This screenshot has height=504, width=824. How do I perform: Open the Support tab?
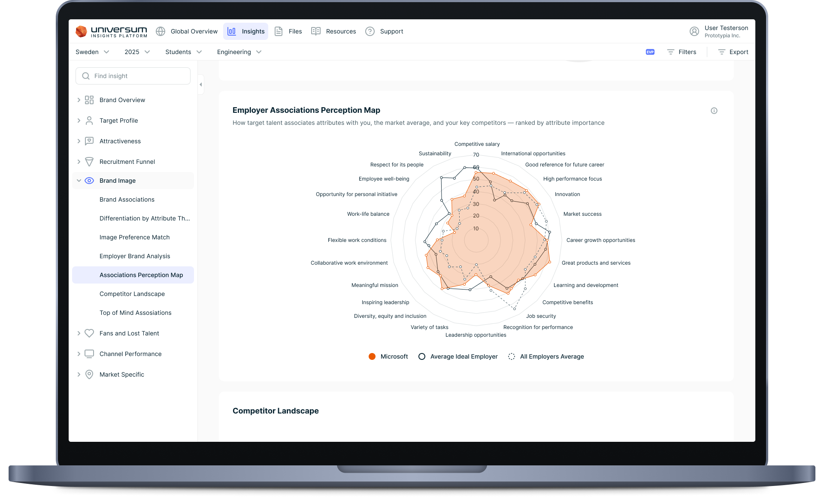click(x=384, y=31)
